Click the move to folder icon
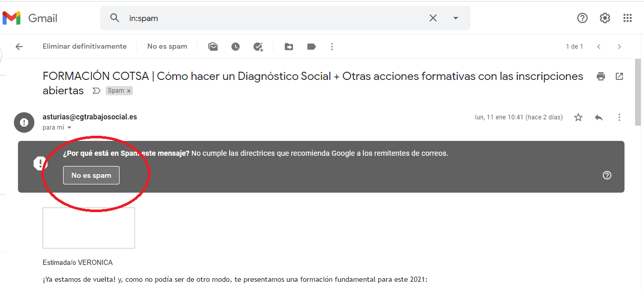 [289, 47]
